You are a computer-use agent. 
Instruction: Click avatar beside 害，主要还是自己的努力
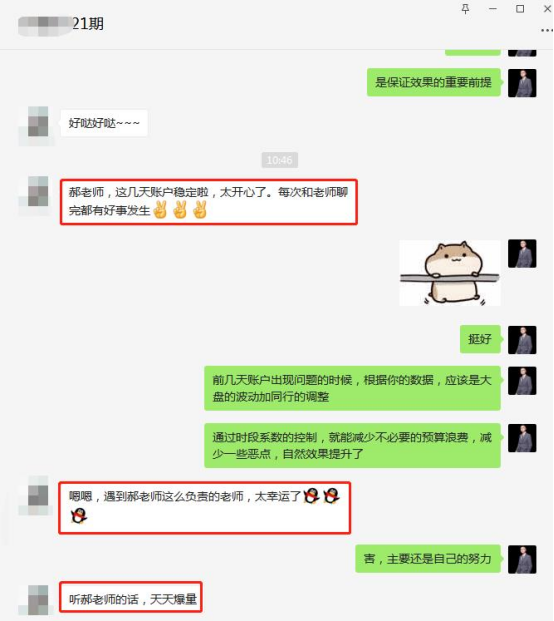(522, 559)
